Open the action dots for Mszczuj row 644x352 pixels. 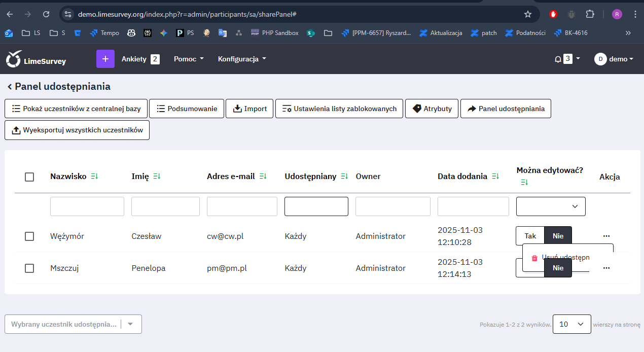point(606,268)
